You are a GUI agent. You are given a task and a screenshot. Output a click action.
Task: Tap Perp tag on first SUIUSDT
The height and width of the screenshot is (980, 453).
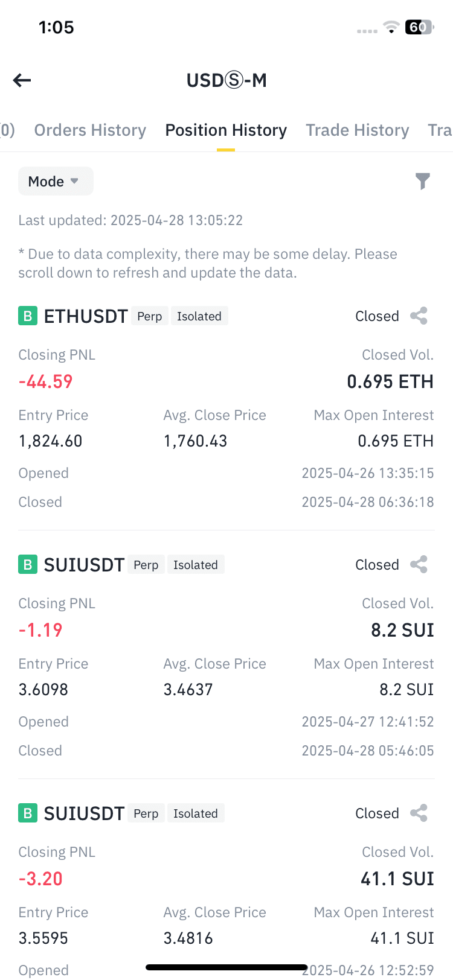click(146, 565)
